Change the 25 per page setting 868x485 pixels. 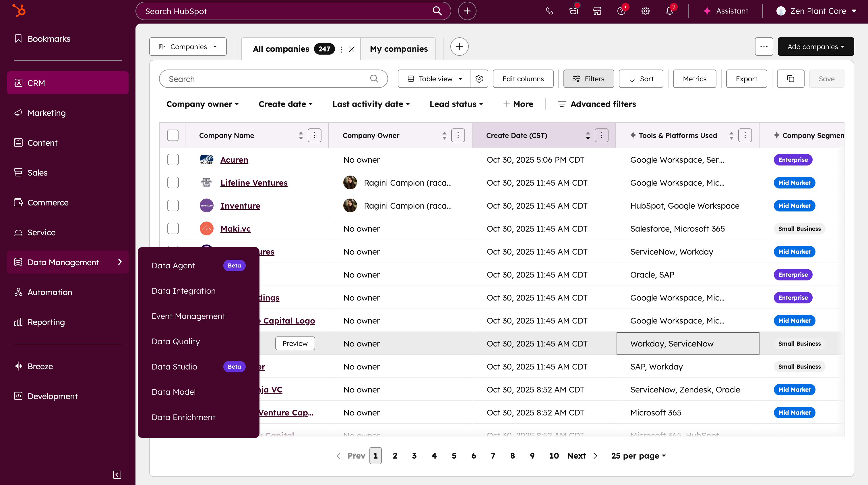(x=639, y=456)
